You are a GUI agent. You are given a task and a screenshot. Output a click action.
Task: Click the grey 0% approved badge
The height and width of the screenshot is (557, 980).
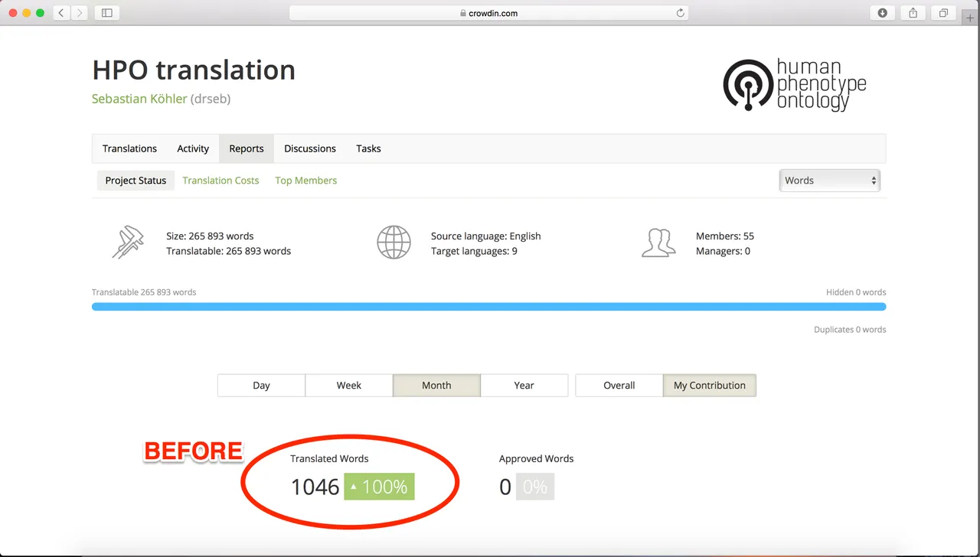click(x=534, y=487)
